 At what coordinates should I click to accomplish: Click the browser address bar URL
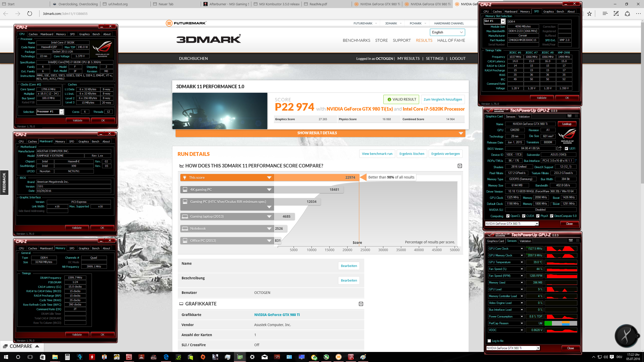click(x=65, y=14)
